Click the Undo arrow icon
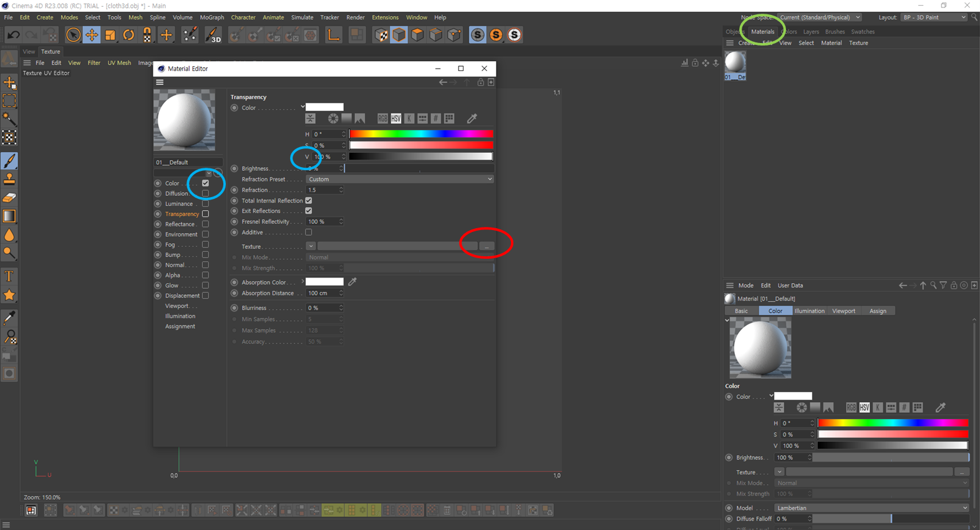This screenshot has height=530, width=980. pos(13,35)
